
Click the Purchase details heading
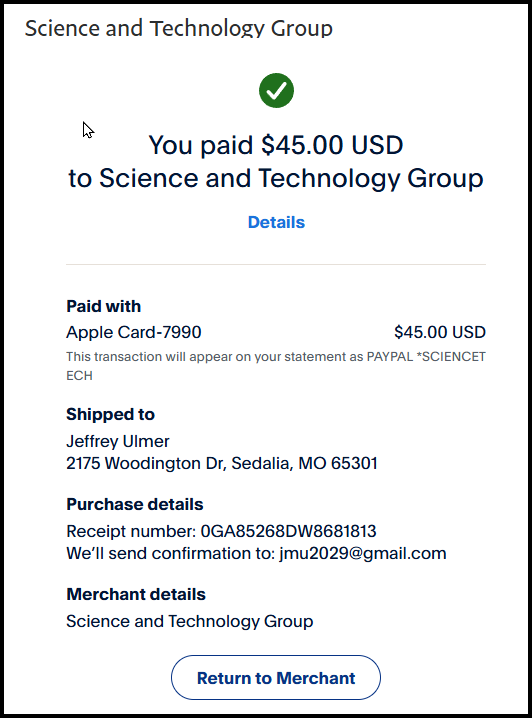[x=135, y=504]
